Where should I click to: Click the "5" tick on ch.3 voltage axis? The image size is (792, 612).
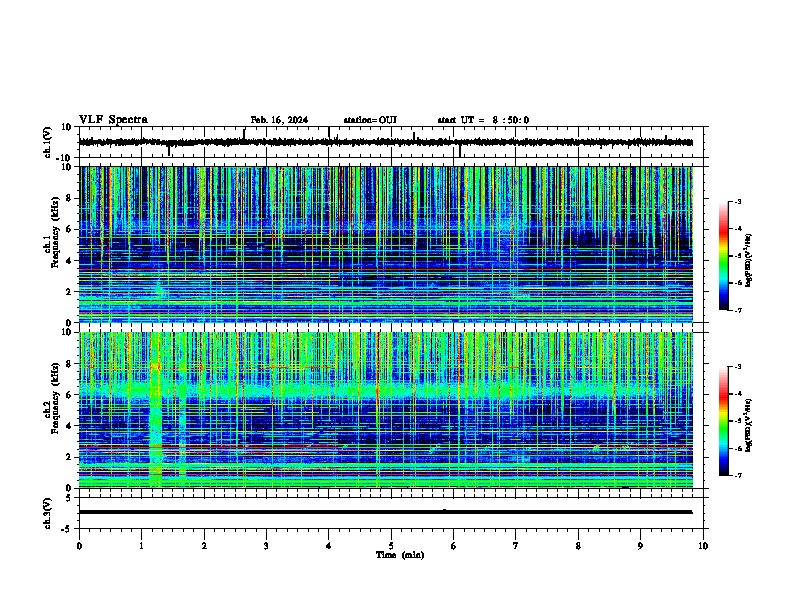[x=69, y=498]
